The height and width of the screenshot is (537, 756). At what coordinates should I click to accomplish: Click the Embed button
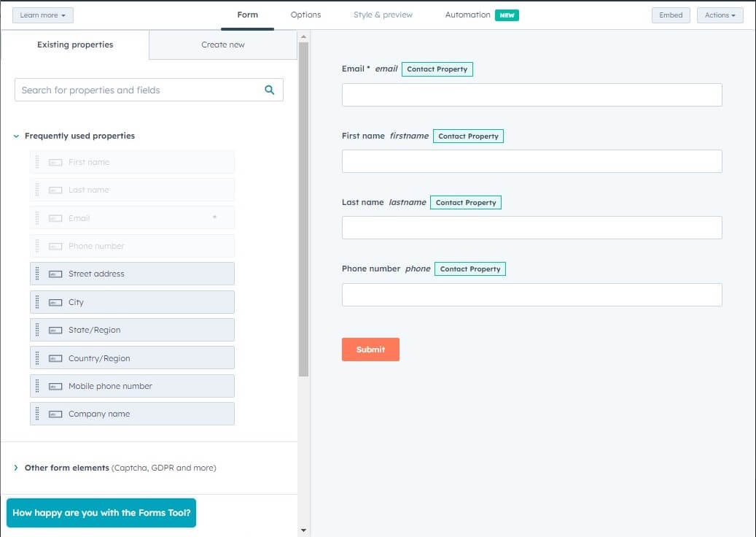pyautogui.click(x=671, y=15)
